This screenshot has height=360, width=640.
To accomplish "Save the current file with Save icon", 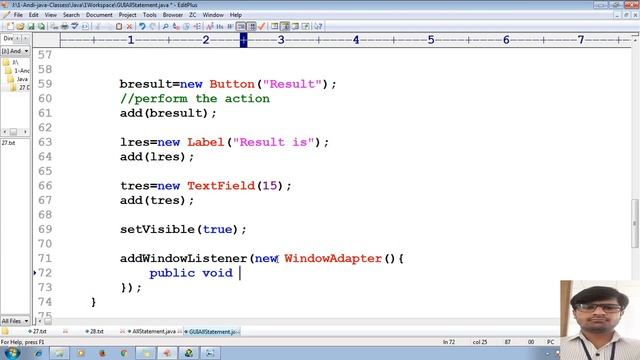I will click(31, 27).
